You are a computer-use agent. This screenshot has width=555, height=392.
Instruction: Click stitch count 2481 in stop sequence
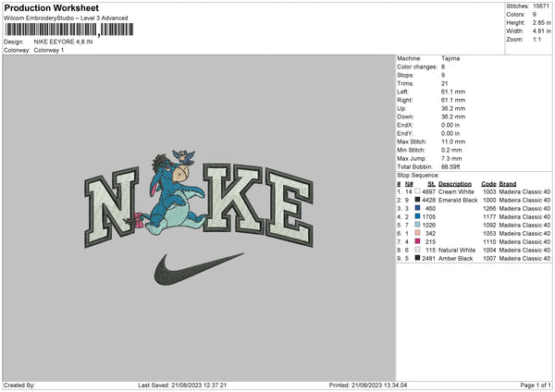(428, 258)
